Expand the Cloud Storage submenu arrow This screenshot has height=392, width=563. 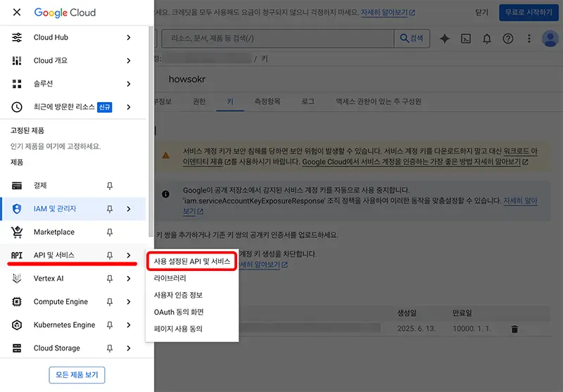pyautogui.click(x=129, y=348)
